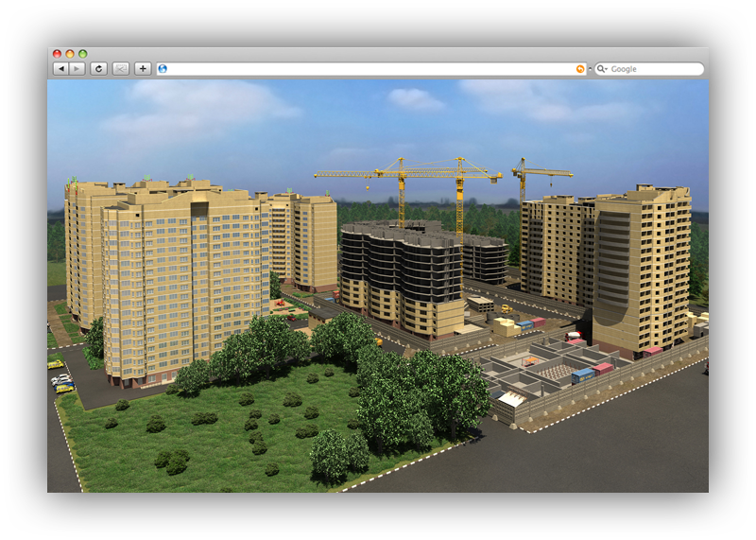Open the search engine magnifier dropdown
Image resolution: width=756 pixels, height=540 pixels.
point(602,69)
